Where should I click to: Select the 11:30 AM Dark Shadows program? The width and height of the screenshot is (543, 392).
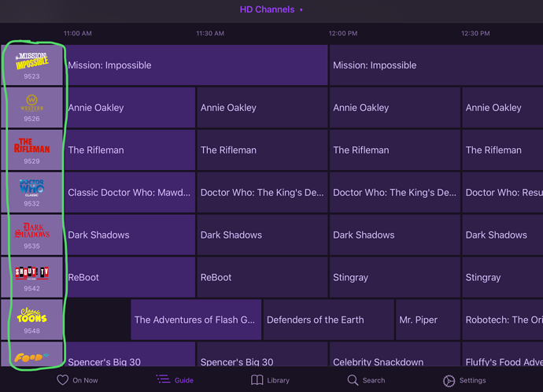point(263,235)
